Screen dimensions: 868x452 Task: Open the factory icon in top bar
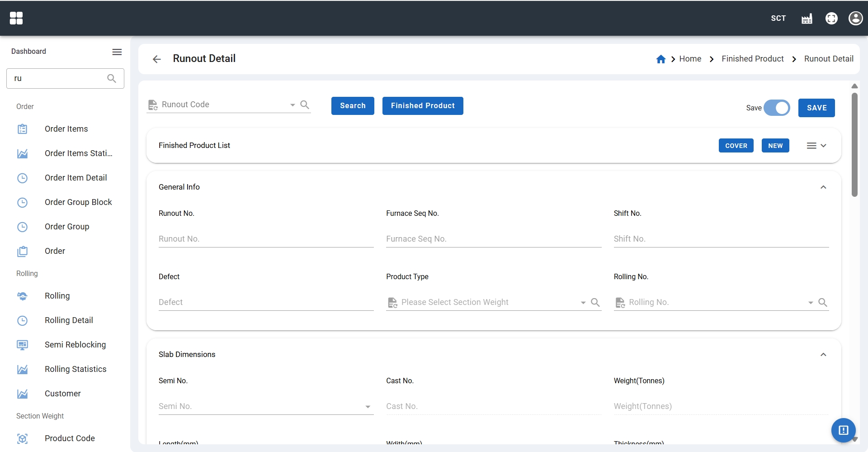[807, 19]
